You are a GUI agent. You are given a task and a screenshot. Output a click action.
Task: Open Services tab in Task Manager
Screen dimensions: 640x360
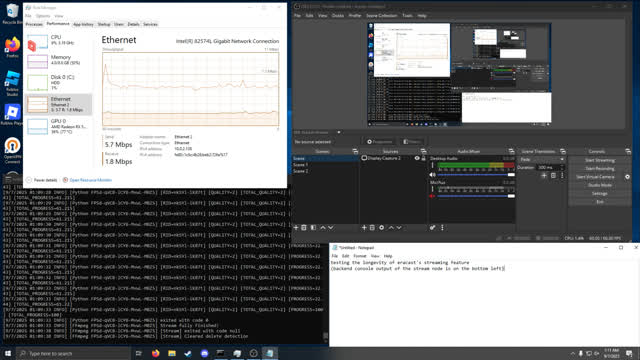[150, 24]
